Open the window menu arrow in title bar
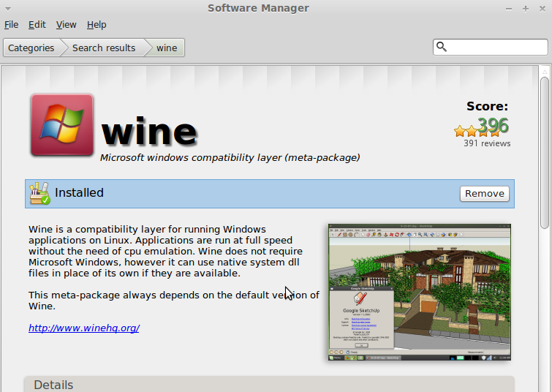 coord(8,9)
